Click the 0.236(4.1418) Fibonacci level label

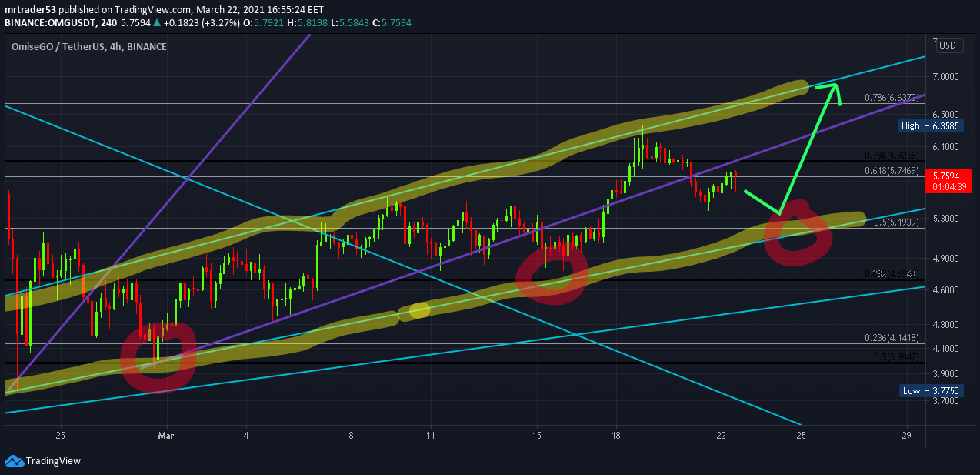coord(891,337)
